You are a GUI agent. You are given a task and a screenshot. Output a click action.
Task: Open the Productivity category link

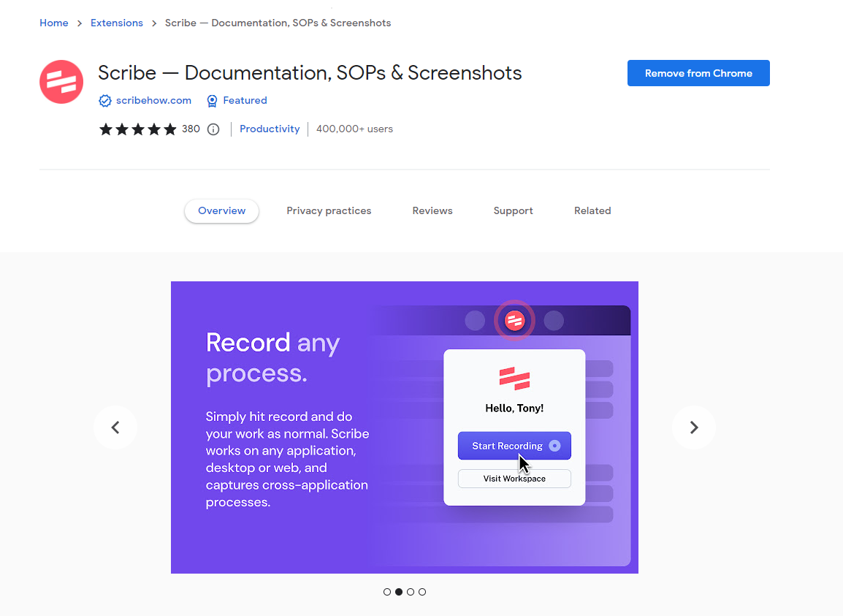click(270, 129)
